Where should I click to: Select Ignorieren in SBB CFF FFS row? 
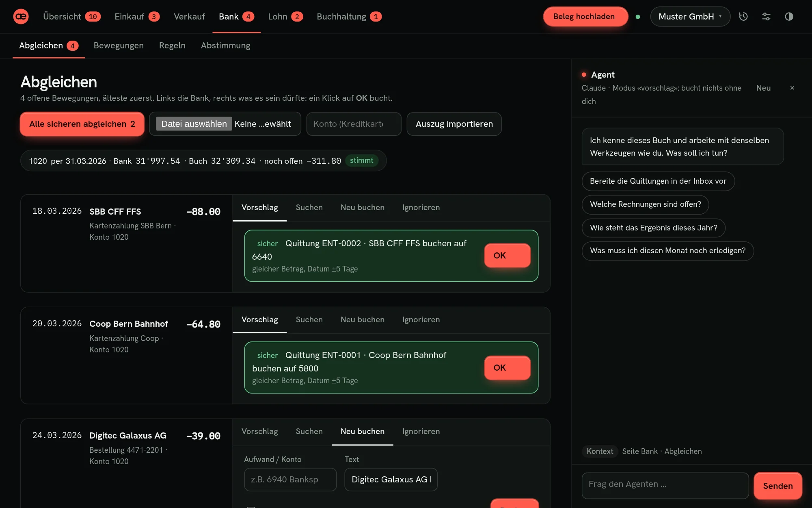pos(421,208)
